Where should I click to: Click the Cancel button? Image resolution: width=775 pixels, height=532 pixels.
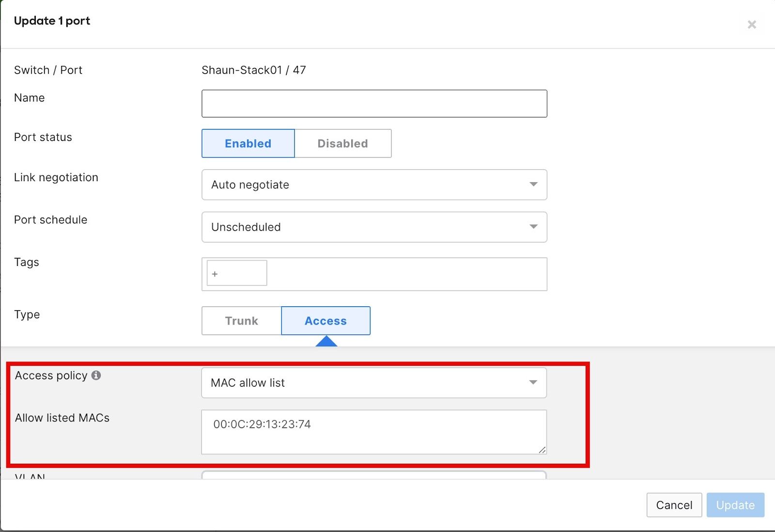coord(674,504)
